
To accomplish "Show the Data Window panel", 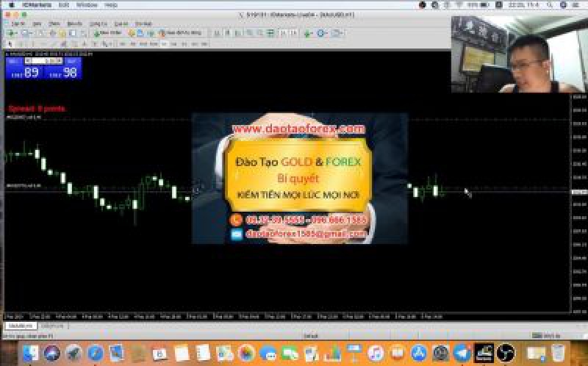I will (x=52, y=33).
